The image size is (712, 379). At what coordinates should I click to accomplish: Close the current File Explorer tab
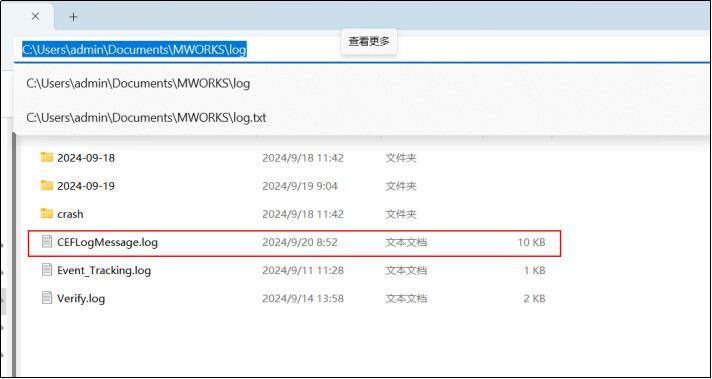click(x=35, y=17)
